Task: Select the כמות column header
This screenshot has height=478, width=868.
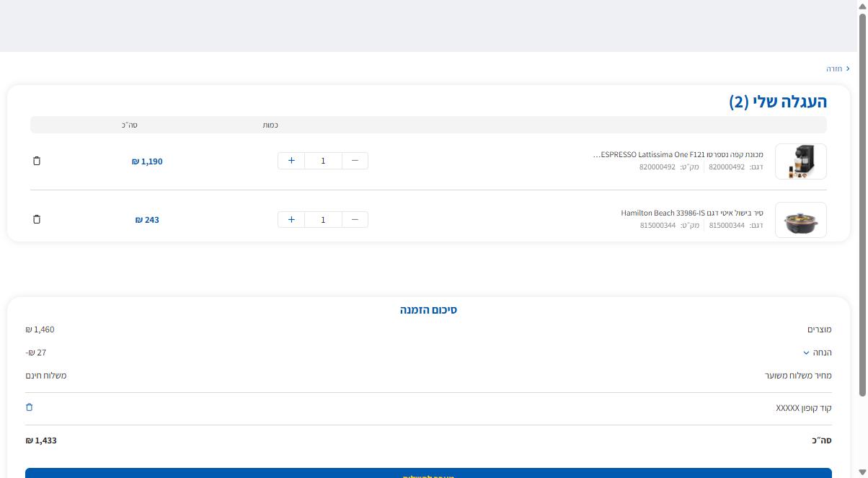Action: point(270,125)
